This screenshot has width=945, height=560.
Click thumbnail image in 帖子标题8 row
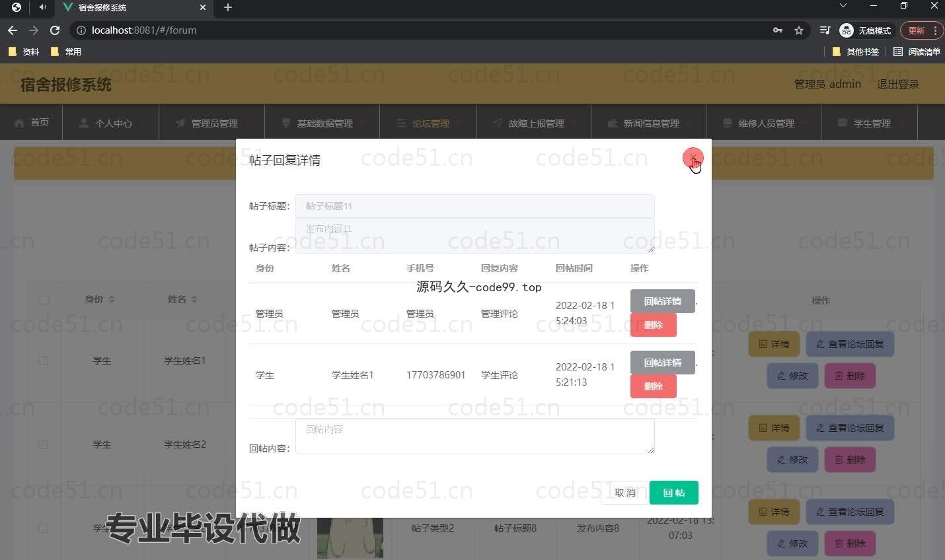350,538
